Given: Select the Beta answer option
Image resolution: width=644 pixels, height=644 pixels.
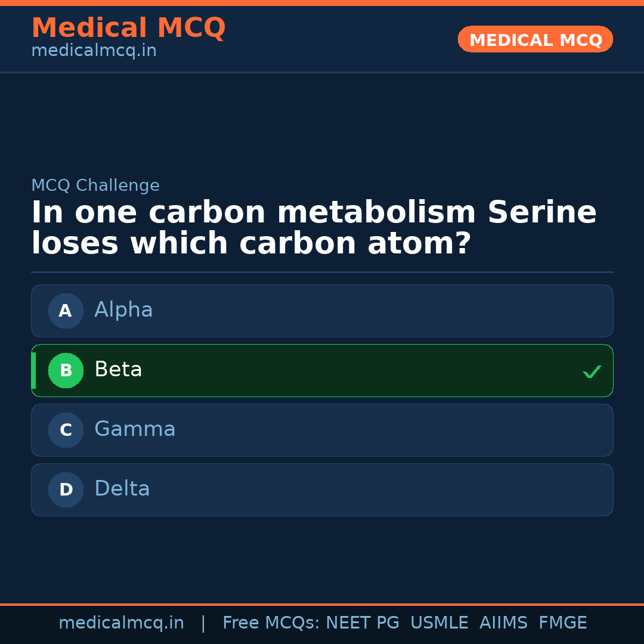Looking at the screenshot, I should click(x=322, y=370).
